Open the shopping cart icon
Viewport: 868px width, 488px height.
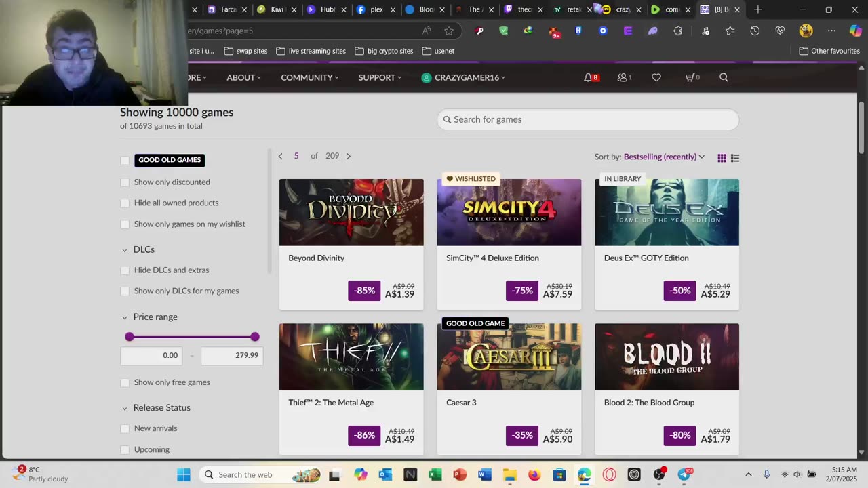[x=692, y=77]
